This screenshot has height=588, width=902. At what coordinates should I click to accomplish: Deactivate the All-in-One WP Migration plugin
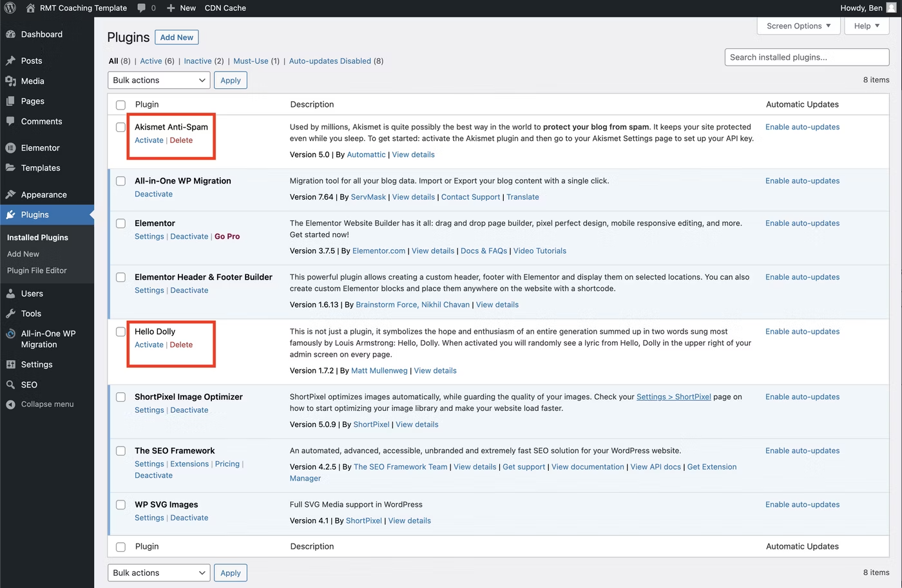tap(153, 194)
